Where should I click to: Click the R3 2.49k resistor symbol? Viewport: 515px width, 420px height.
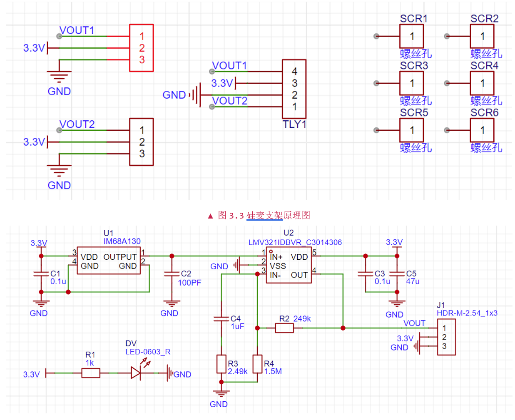[x=221, y=364]
